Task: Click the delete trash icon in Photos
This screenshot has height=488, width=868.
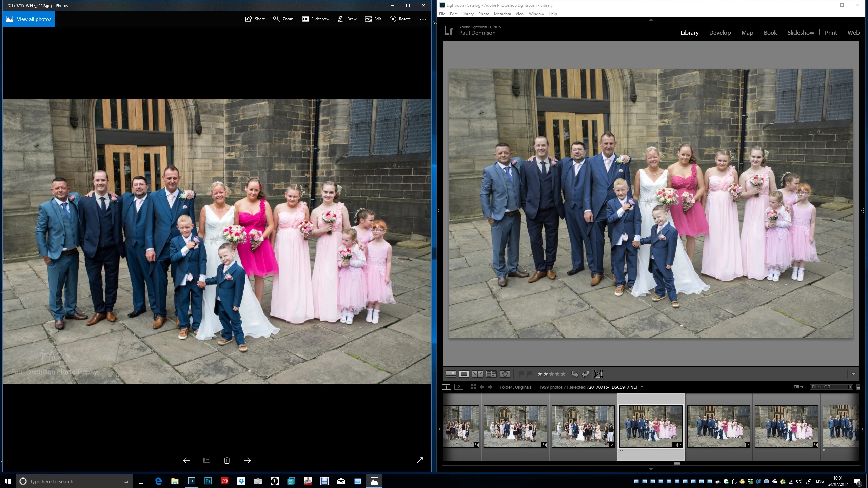Action: click(x=227, y=460)
